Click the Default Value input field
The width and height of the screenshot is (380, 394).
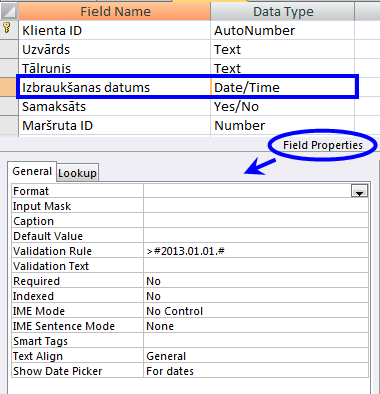click(256, 236)
